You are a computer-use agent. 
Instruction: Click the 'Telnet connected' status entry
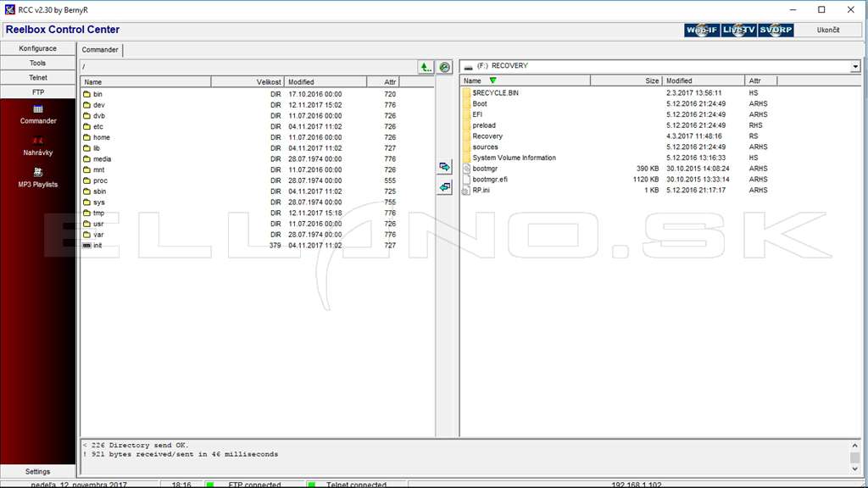[356, 484]
